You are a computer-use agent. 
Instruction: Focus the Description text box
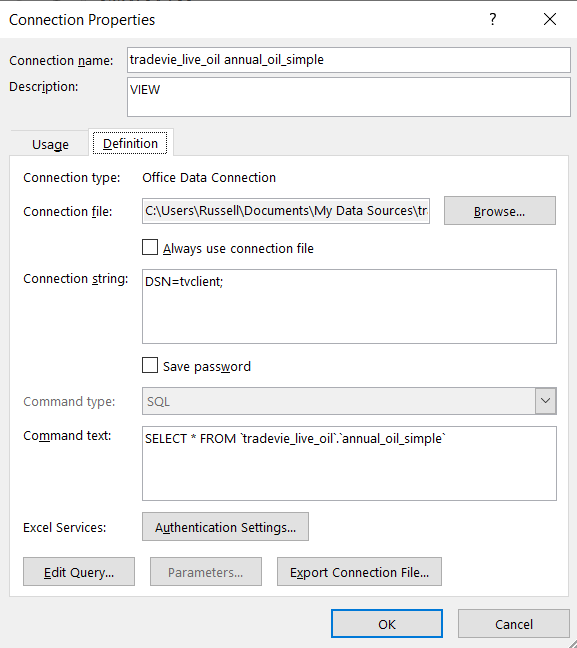349,97
